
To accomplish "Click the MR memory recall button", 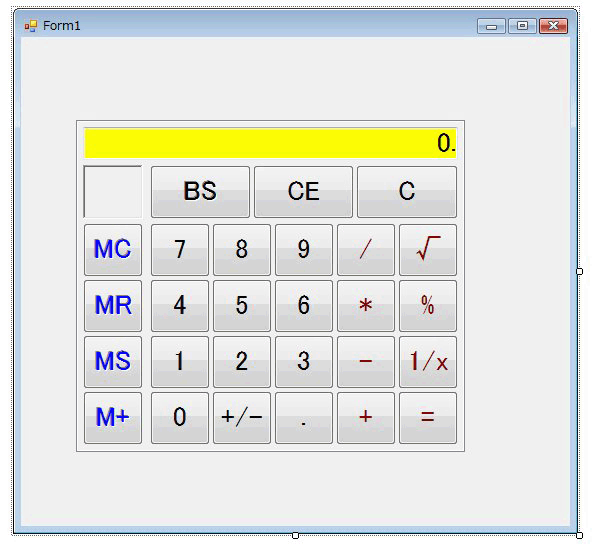I will tap(113, 306).
